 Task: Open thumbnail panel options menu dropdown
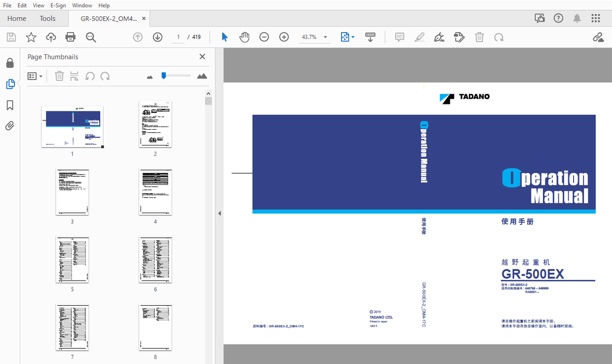coord(35,76)
